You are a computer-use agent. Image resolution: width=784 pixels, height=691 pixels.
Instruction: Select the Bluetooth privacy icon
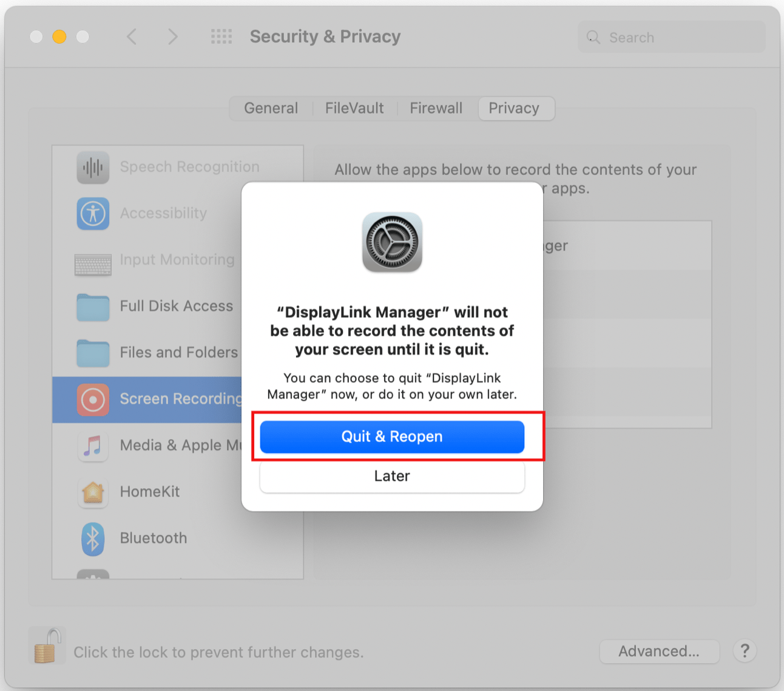click(92, 539)
